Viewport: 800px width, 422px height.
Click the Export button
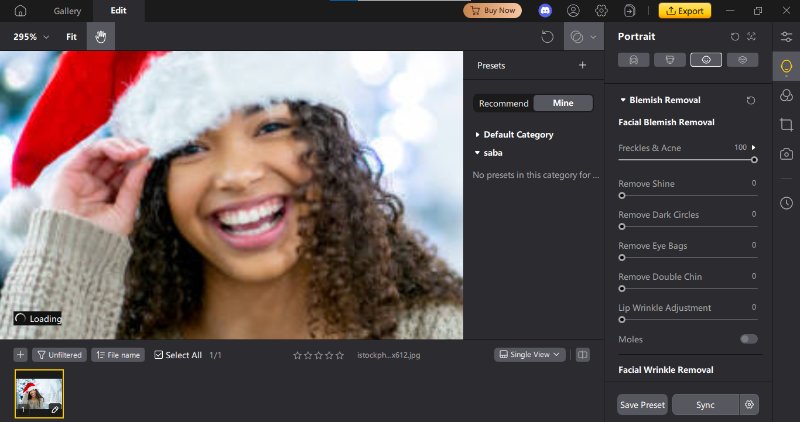685,11
